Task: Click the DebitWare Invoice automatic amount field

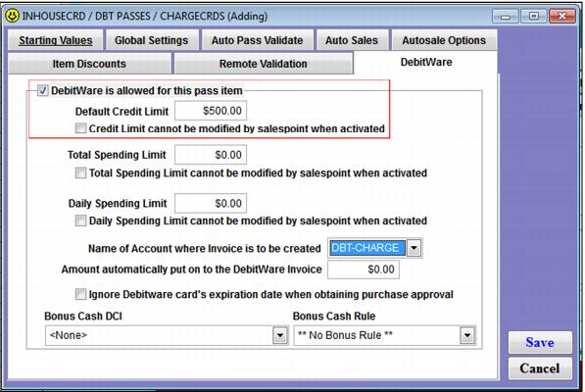Action: (364, 269)
